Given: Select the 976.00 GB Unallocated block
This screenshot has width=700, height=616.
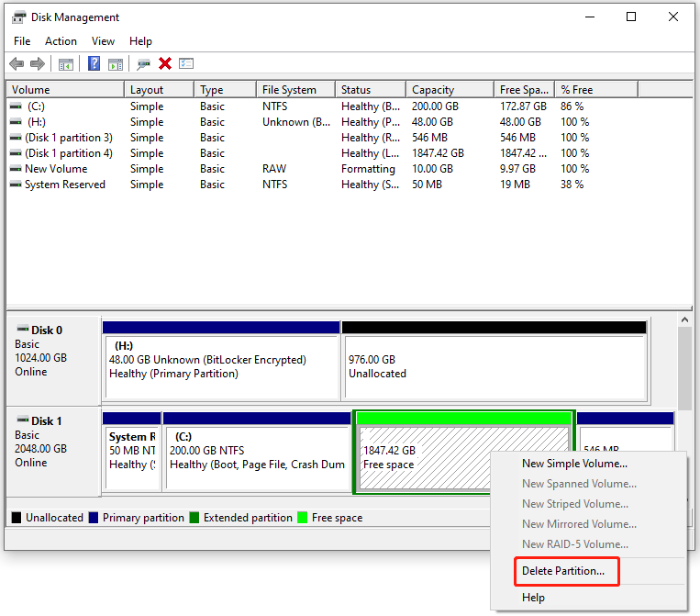Looking at the screenshot, I should (x=494, y=360).
